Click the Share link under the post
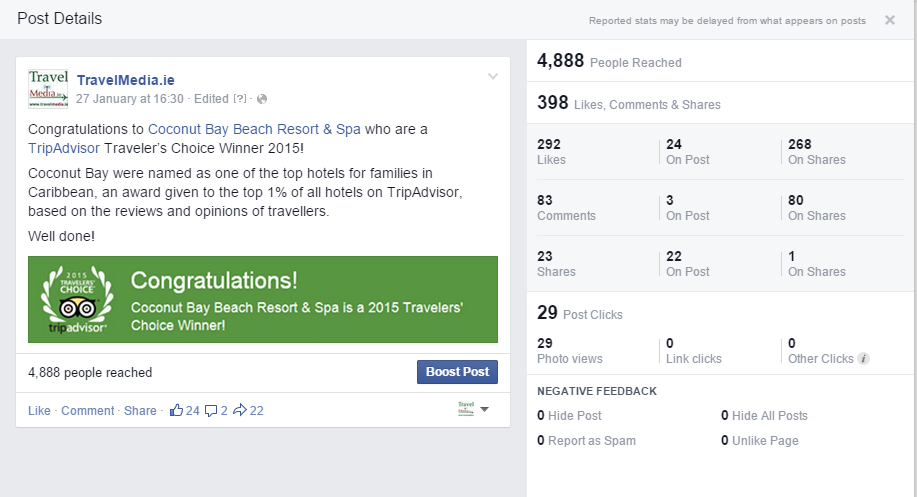Viewport: 917px width, 497px height. pos(140,410)
